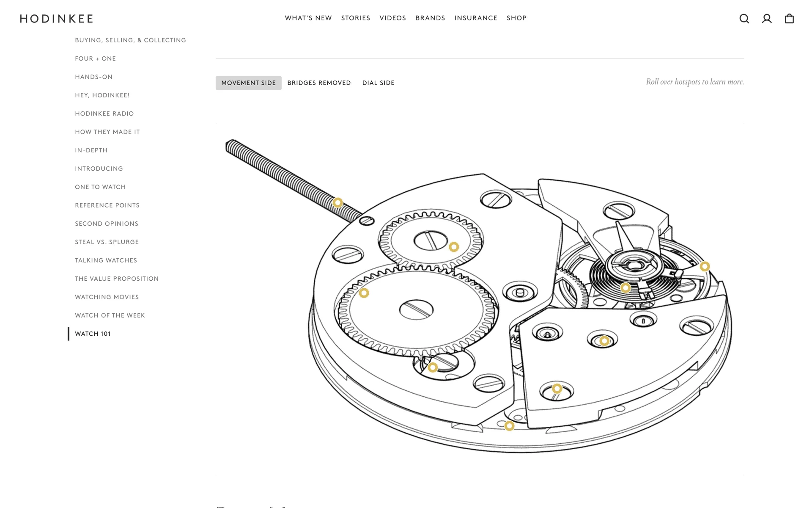Open Talking Watches category link

106,260
